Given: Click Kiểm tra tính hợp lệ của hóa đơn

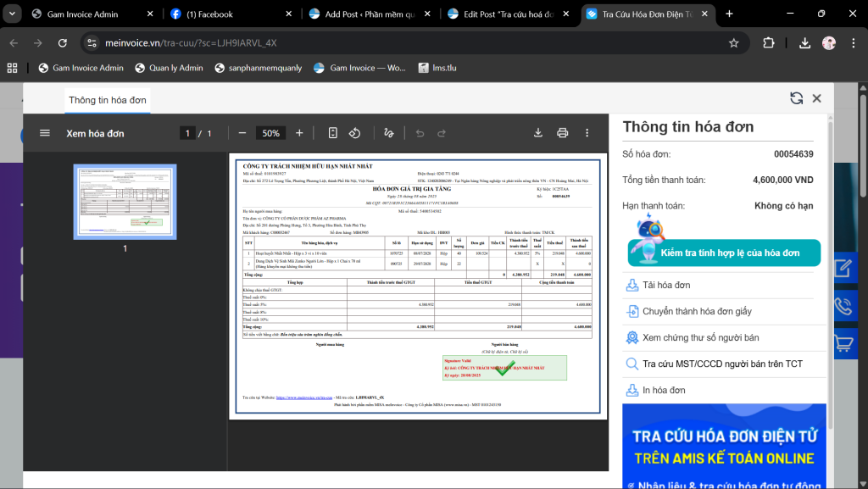Looking at the screenshot, I should 724,253.
